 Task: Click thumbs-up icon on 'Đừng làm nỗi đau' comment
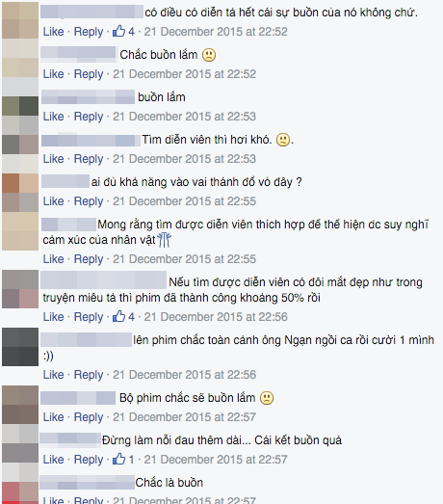(x=118, y=460)
